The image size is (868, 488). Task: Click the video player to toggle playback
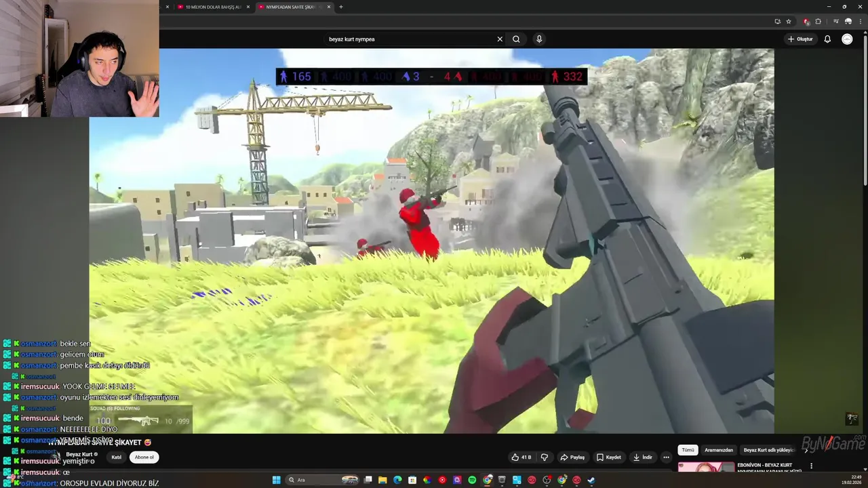(x=431, y=241)
